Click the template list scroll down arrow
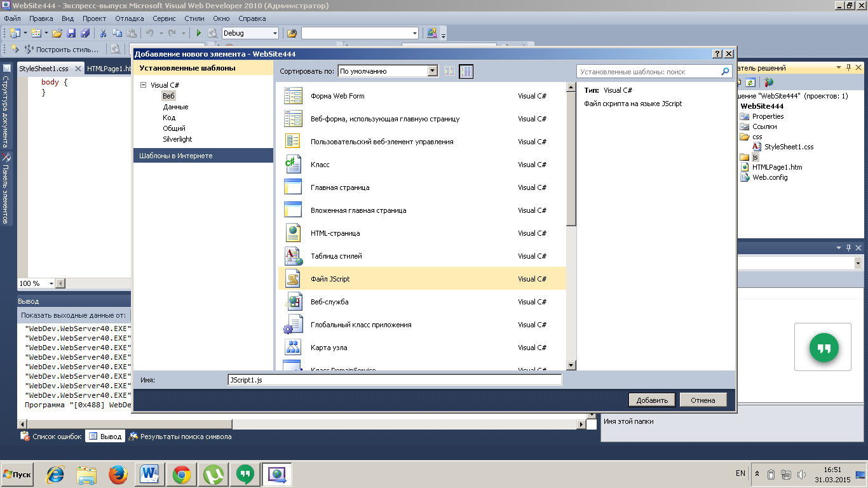868x488 pixels. click(571, 365)
